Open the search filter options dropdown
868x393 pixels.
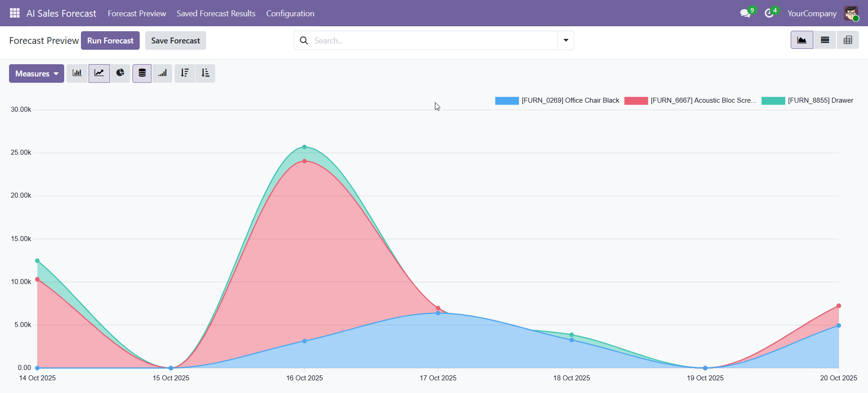click(566, 41)
